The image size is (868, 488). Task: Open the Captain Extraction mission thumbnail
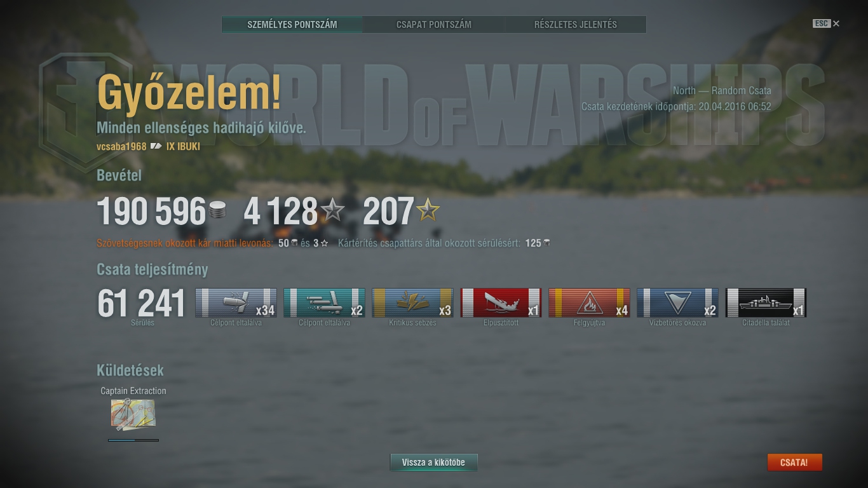click(x=133, y=414)
